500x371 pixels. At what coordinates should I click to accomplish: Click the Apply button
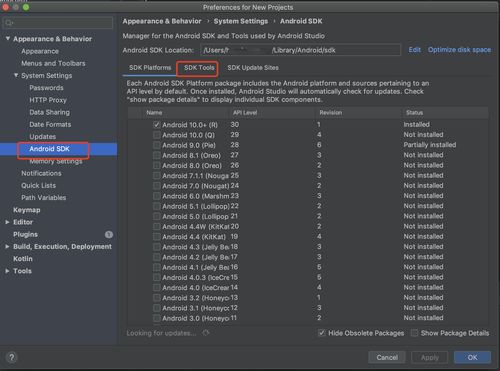[430, 357]
